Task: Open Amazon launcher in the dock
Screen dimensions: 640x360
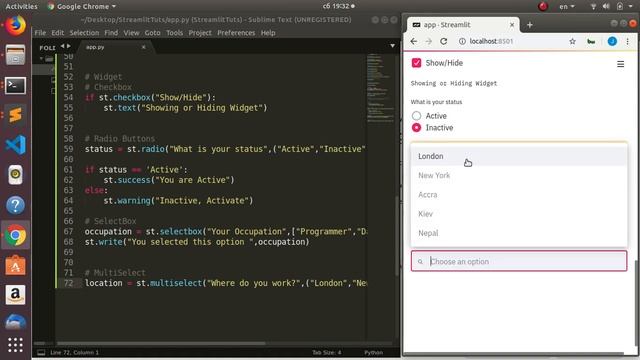Action: click(15, 295)
